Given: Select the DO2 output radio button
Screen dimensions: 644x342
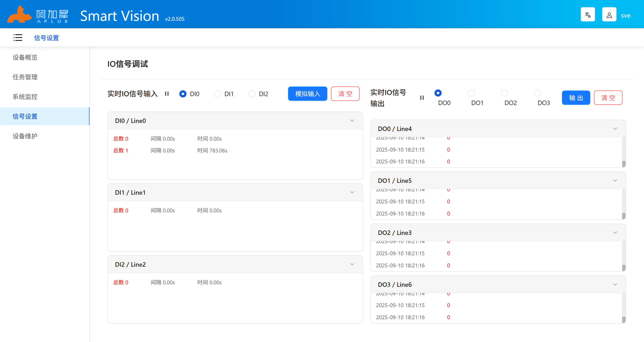Looking at the screenshot, I should pyautogui.click(x=504, y=93).
